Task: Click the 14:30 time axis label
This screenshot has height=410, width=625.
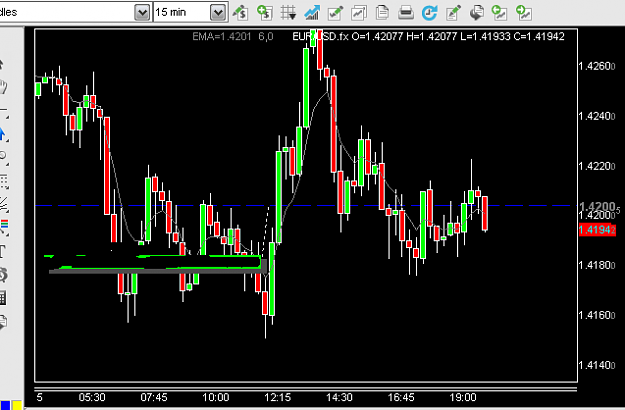Action: click(339, 397)
